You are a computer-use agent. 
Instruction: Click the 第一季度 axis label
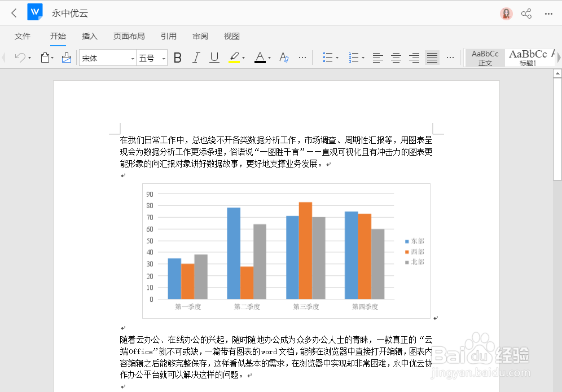(x=188, y=307)
